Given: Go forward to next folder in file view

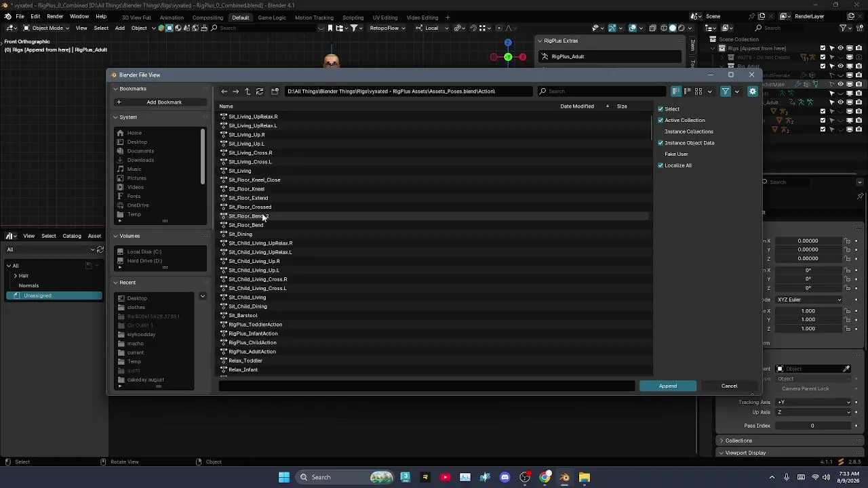Looking at the screenshot, I should pyautogui.click(x=235, y=91).
